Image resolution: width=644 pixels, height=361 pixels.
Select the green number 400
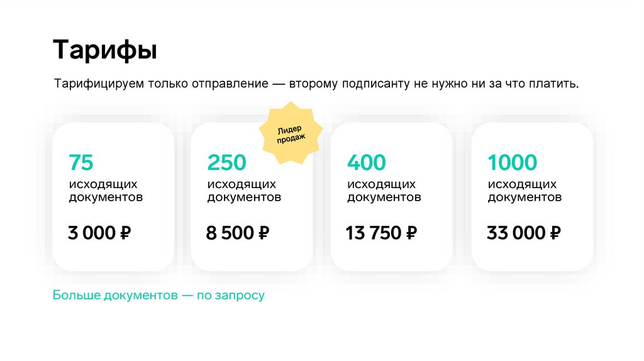[x=366, y=163]
